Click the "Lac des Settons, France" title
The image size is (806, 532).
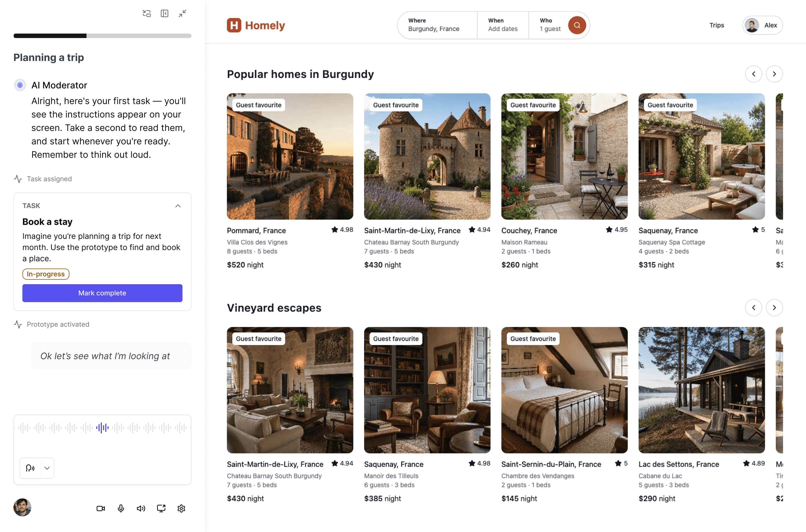(678, 464)
